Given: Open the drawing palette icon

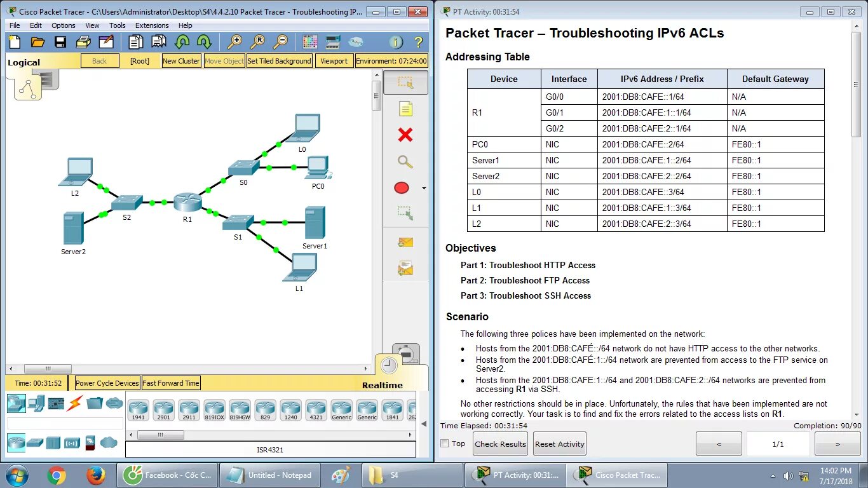Looking at the screenshot, I should [310, 43].
